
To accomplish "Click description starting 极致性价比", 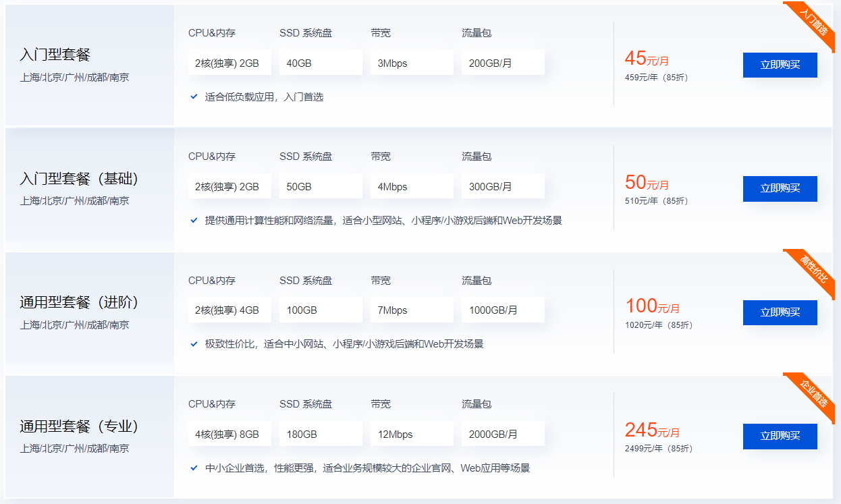I will [x=344, y=343].
